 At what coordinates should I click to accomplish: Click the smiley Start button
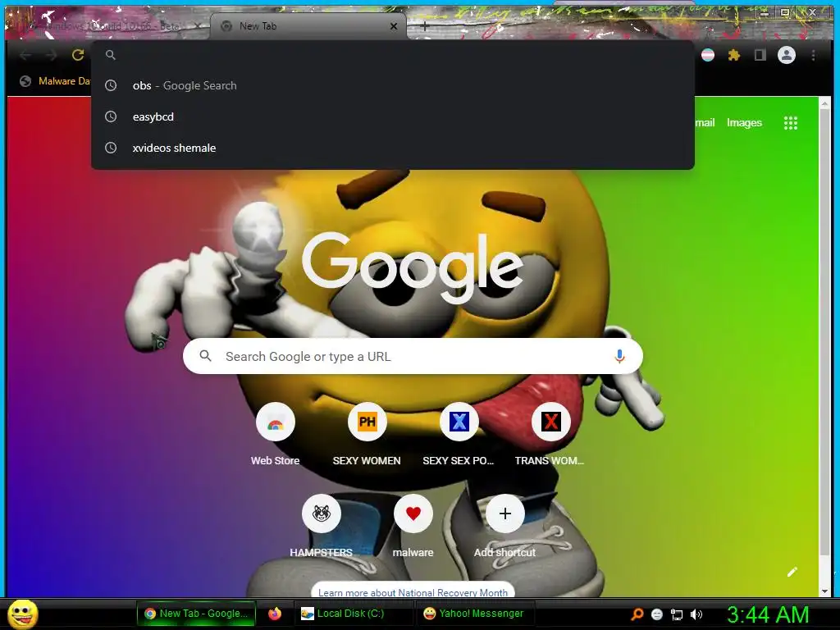[23, 614]
